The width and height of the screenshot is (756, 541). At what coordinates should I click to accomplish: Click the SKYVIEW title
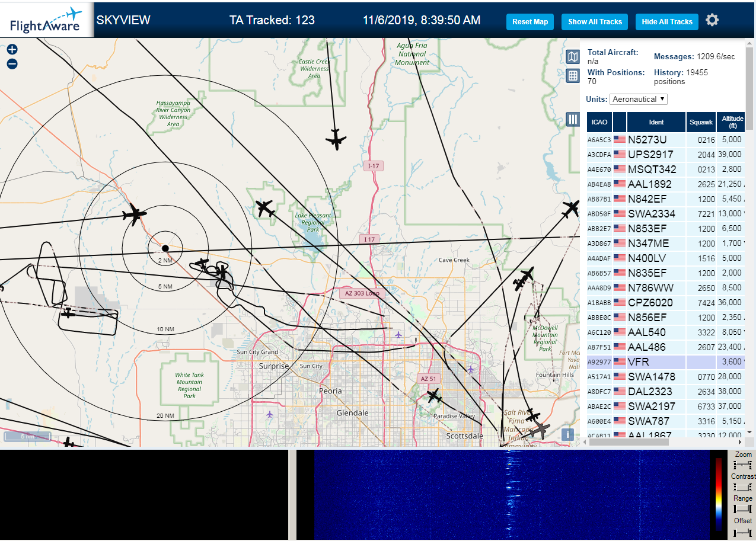(x=123, y=20)
